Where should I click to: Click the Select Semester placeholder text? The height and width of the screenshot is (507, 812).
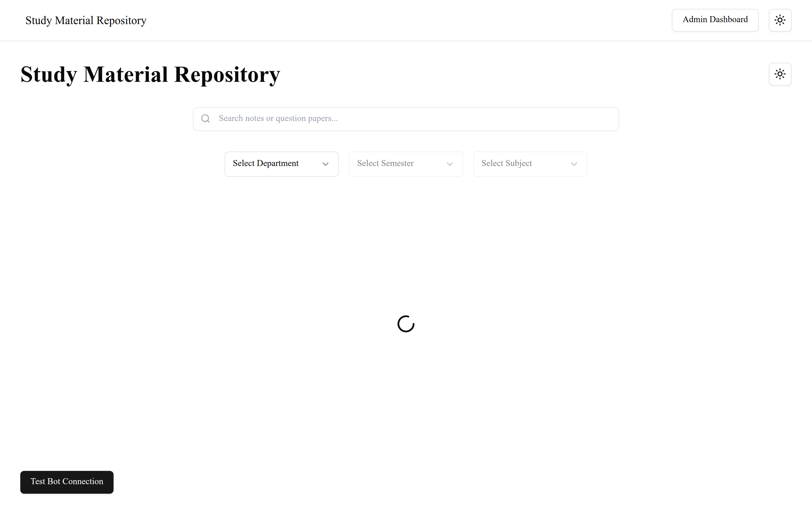click(x=385, y=163)
